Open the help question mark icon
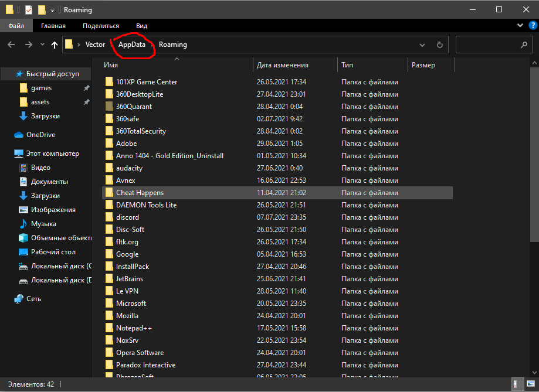The height and width of the screenshot is (392, 539). [532, 26]
